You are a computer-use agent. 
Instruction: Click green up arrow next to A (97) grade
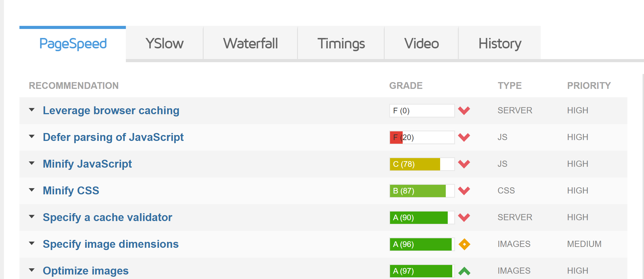464,271
